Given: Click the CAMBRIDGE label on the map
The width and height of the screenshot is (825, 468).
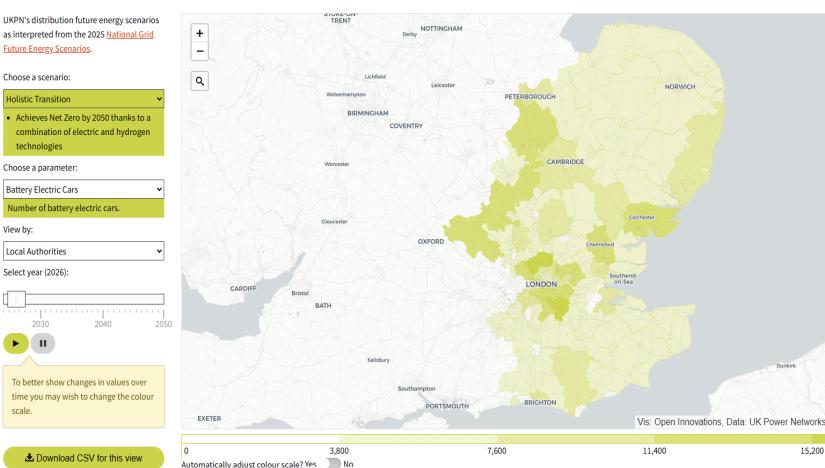Looking at the screenshot, I should click(x=565, y=162).
